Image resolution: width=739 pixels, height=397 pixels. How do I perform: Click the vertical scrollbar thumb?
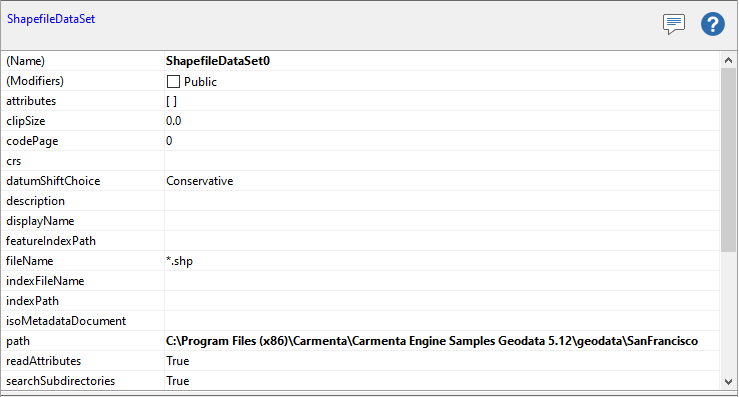point(728,159)
